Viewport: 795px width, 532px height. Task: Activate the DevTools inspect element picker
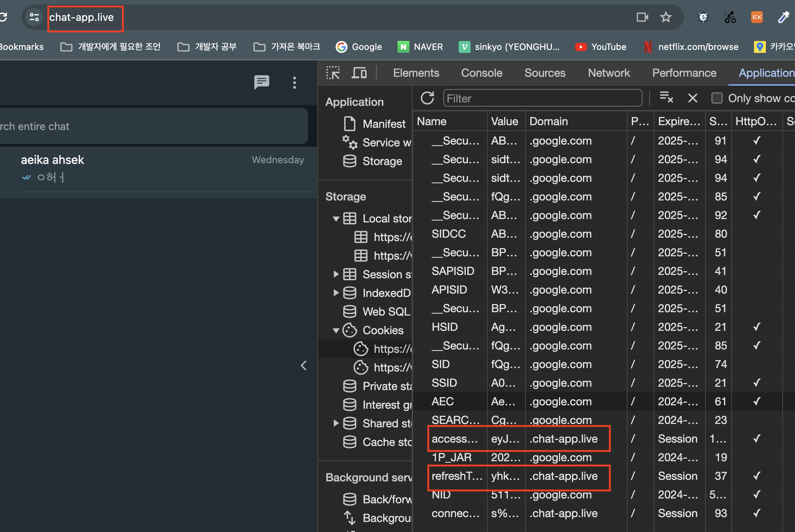pos(333,73)
